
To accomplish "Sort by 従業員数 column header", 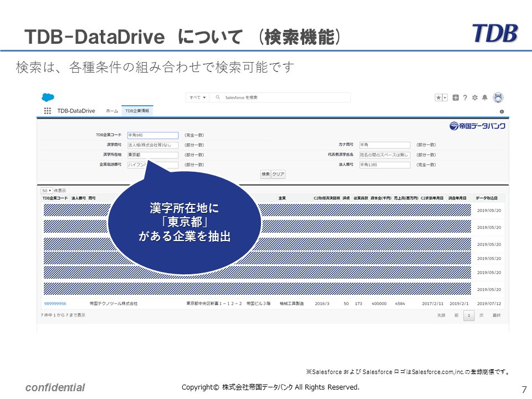I will [x=361, y=198].
